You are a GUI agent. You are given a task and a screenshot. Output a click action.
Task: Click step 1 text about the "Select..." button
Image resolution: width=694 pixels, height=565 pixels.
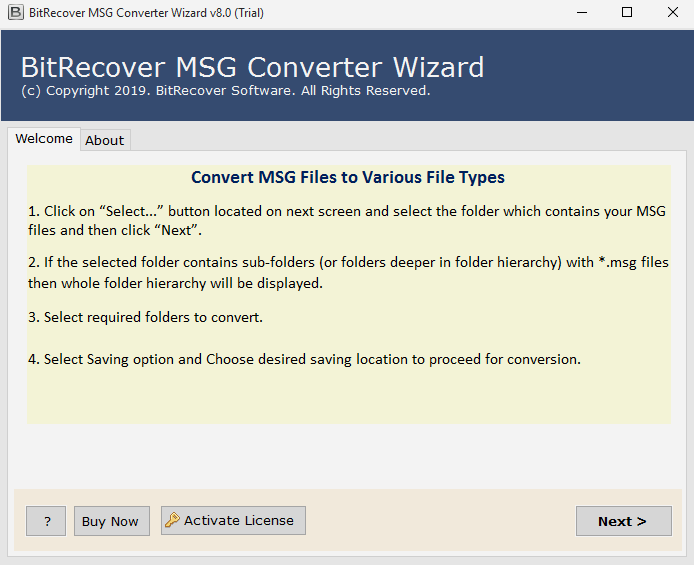(x=347, y=221)
